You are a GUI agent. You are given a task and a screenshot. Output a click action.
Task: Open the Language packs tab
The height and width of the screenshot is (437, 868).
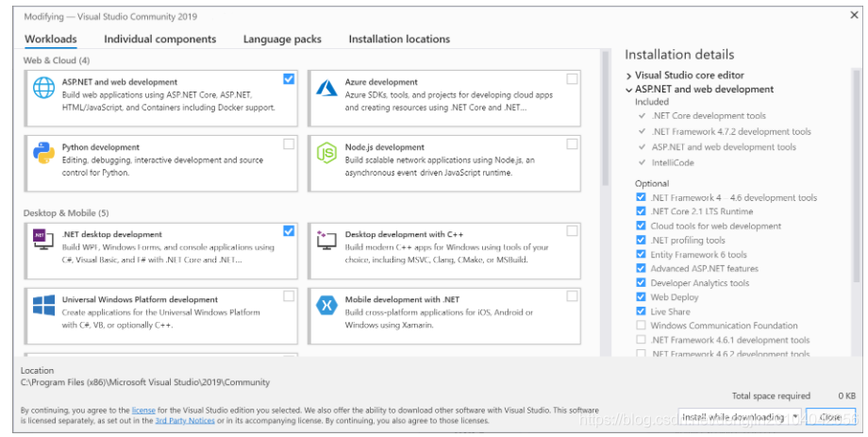(x=282, y=40)
